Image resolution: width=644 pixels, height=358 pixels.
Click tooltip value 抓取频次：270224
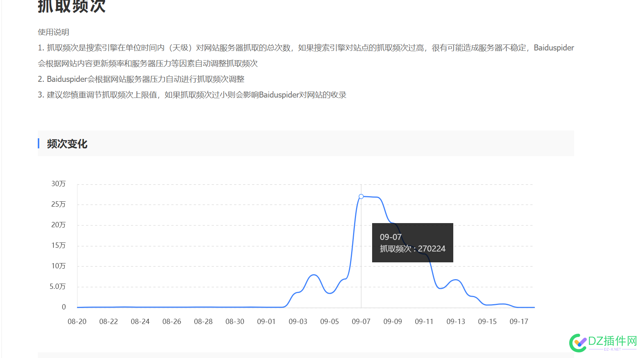pos(413,249)
